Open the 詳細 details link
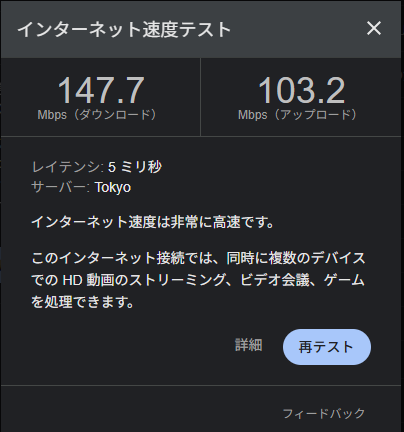Image resolution: width=404 pixels, height=432 pixels. coord(249,345)
